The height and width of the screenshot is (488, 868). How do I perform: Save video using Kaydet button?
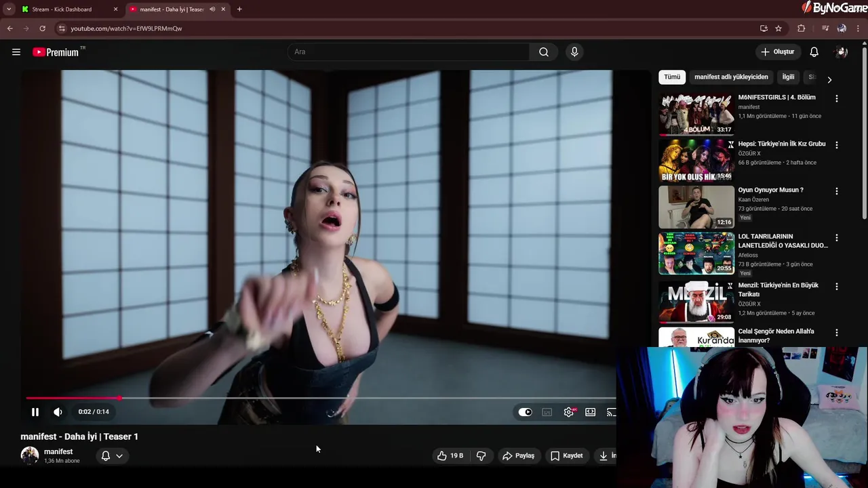(x=567, y=456)
